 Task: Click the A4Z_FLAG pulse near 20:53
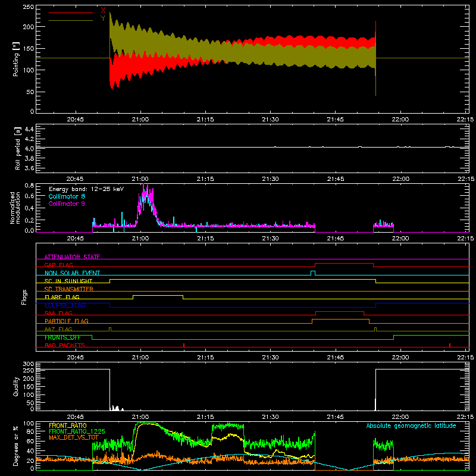(110, 329)
